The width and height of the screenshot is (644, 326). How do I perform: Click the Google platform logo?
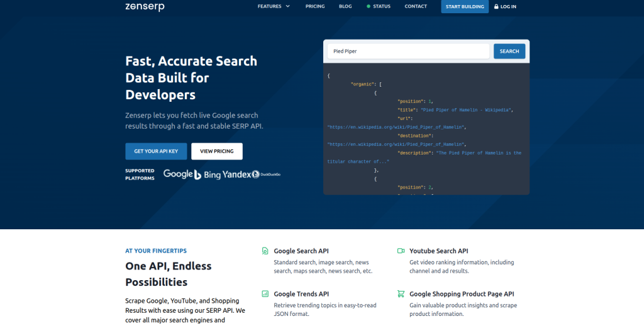point(178,174)
